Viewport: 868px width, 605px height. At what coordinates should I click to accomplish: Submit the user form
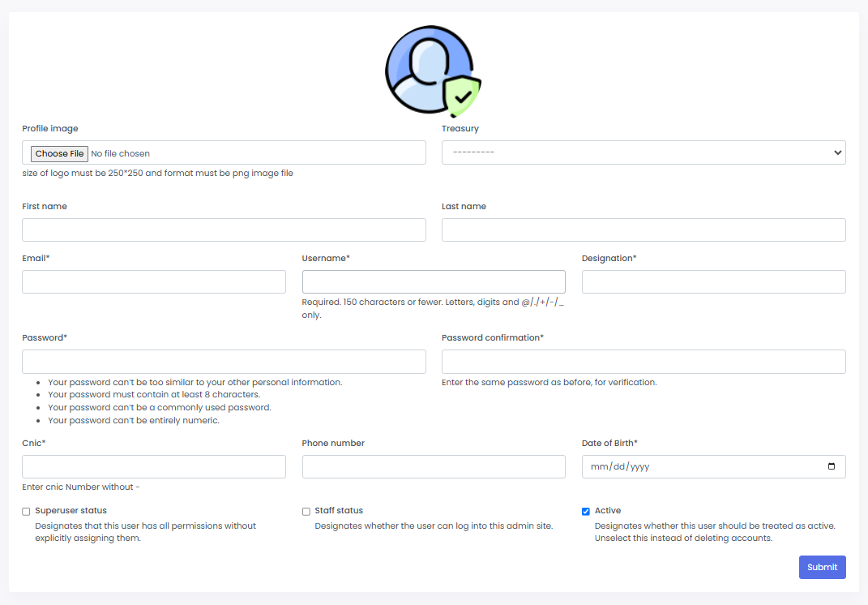click(822, 567)
